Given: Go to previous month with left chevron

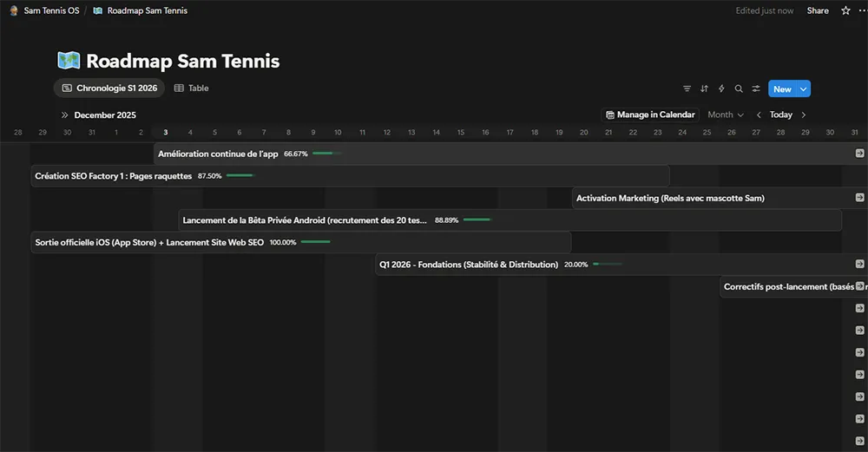Looking at the screenshot, I should coord(759,115).
